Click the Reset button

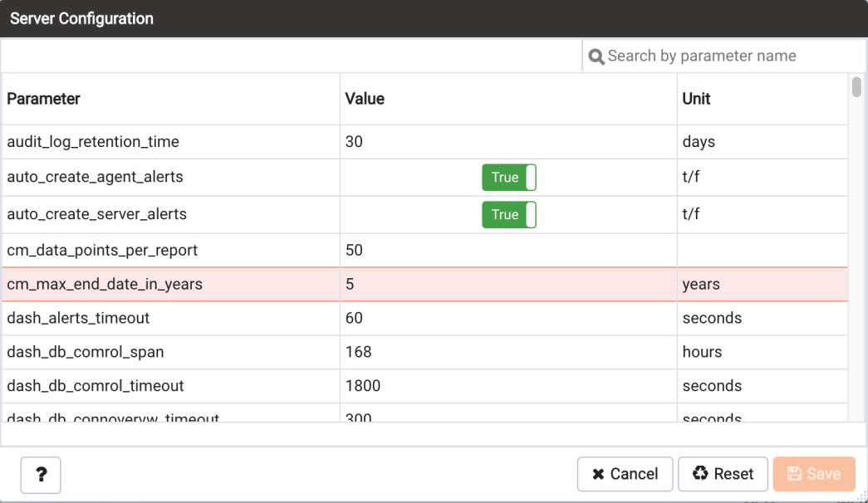tap(723, 474)
